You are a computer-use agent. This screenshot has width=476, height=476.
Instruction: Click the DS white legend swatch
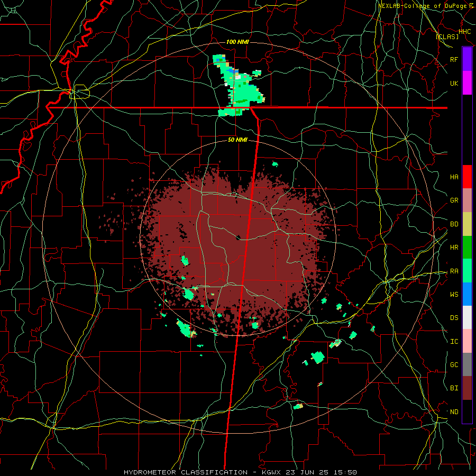tap(467, 317)
